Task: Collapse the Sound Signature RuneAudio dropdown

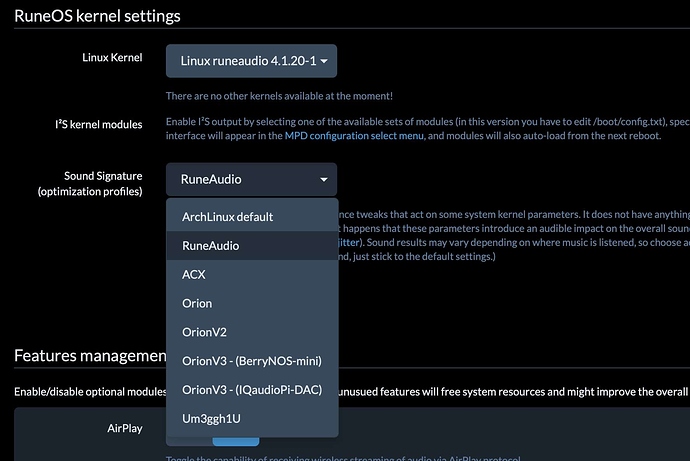Action: [x=251, y=179]
